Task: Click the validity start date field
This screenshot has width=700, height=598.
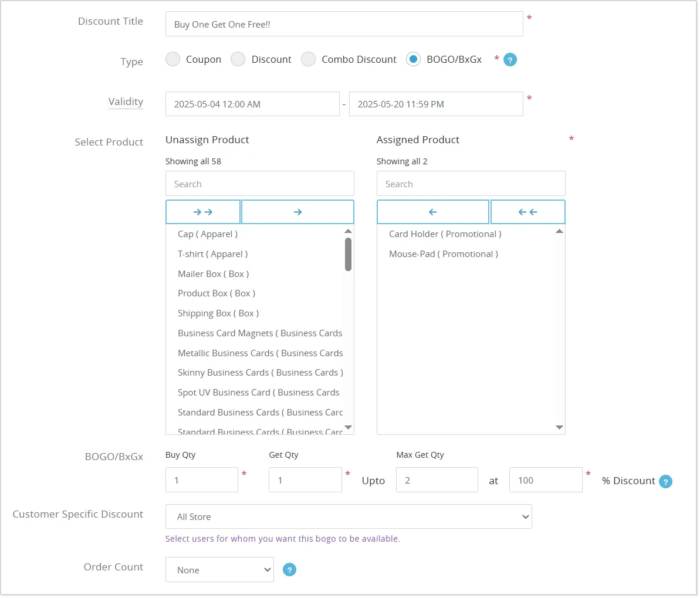Action: 253,104
